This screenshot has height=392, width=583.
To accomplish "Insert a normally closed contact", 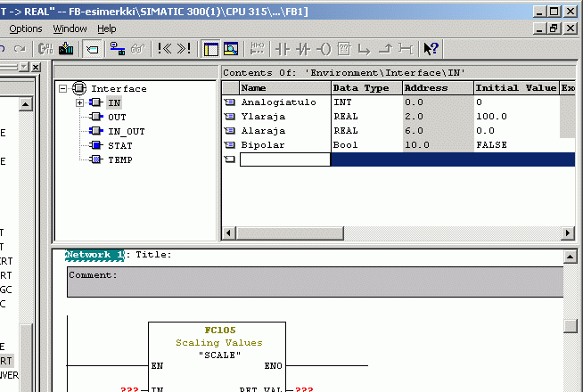I will pyautogui.click(x=303, y=49).
